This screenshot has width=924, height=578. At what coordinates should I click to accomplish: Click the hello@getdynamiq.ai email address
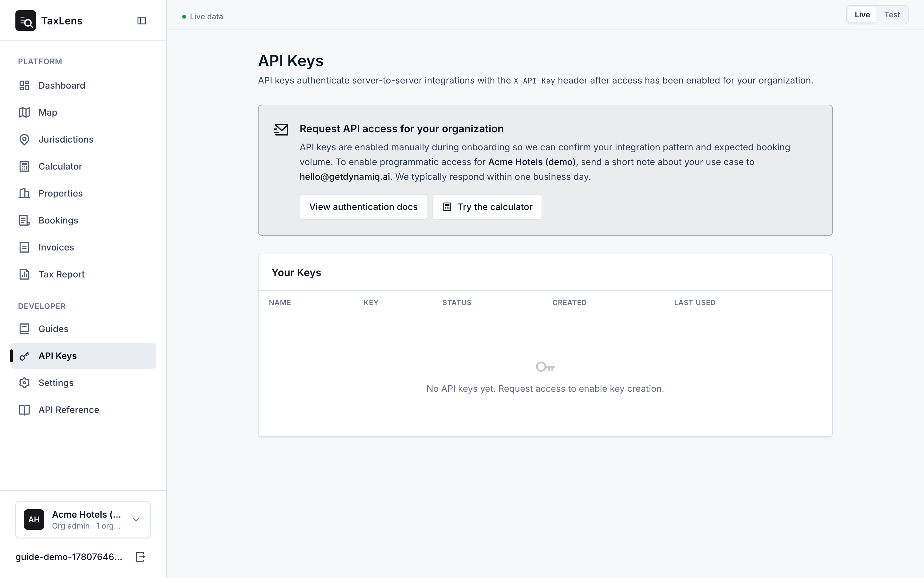345,177
